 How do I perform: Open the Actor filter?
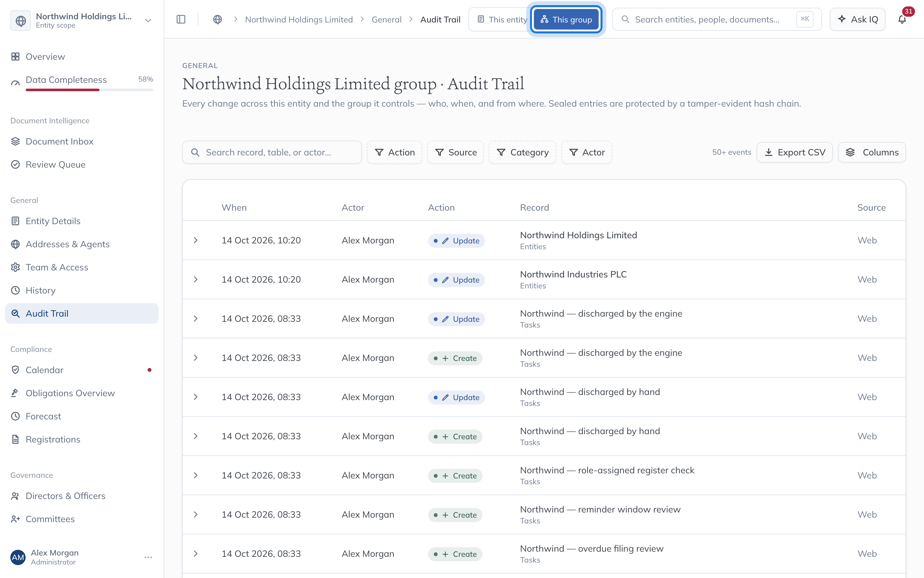586,152
